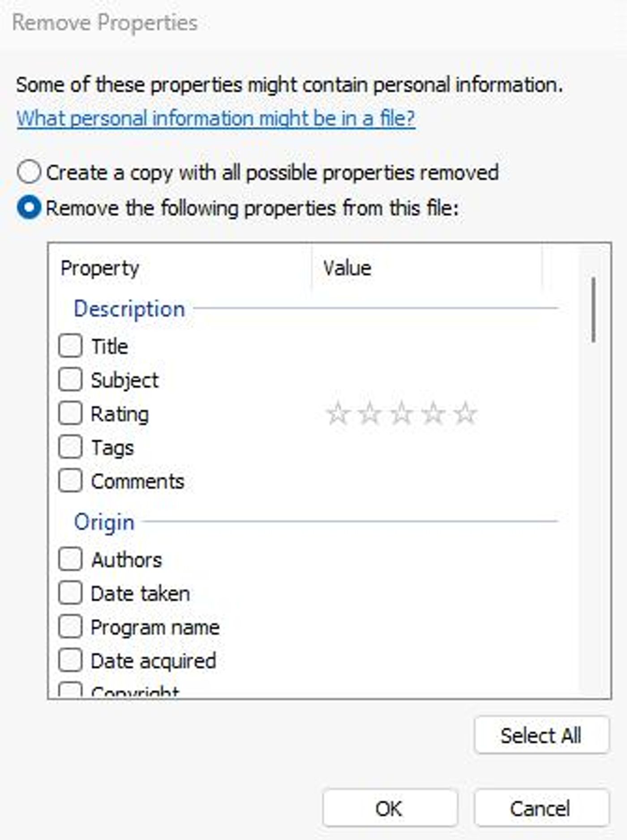Dismiss the dialog with Cancel
Viewport: 627px width, 840px height.
(x=542, y=808)
